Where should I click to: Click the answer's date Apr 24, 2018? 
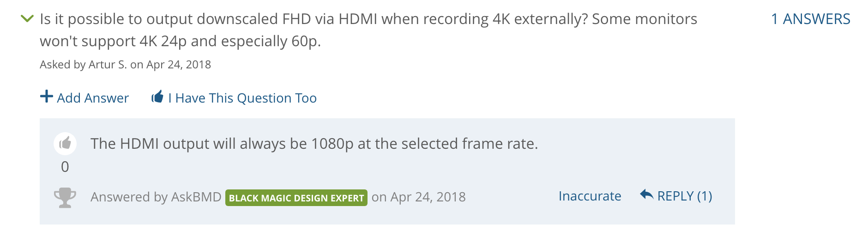(428, 197)
